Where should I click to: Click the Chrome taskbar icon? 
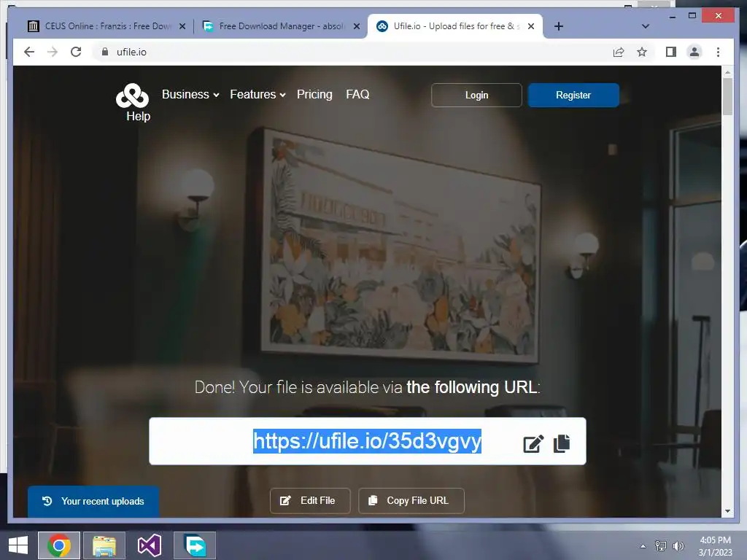[x=59, y=545]
